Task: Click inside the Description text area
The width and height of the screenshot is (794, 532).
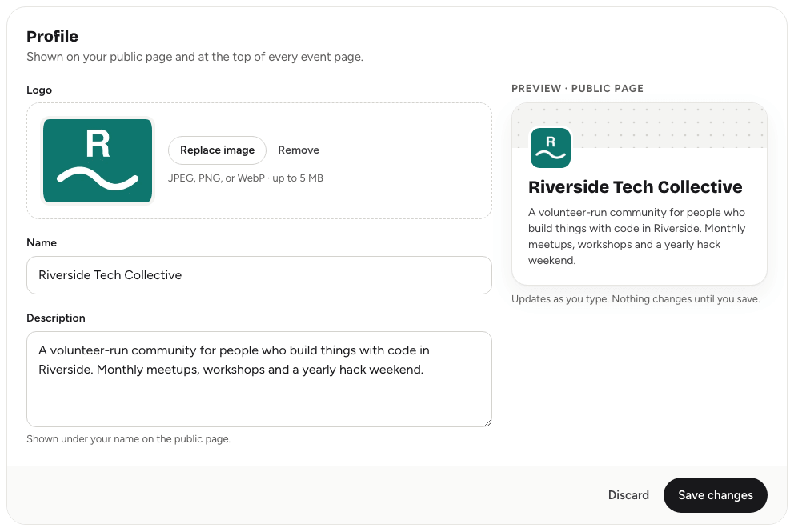Action: click(x=259, y=379)
